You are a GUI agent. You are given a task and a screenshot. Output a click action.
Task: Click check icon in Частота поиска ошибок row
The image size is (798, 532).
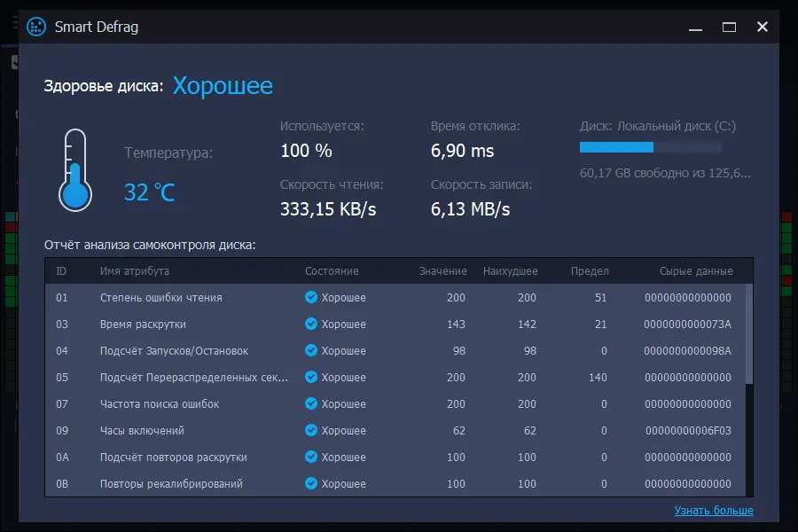(310, 404)
